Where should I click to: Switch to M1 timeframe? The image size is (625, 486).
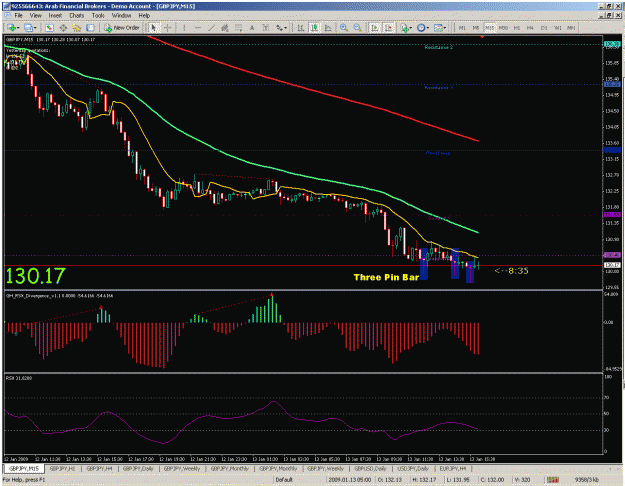(462, 28)
